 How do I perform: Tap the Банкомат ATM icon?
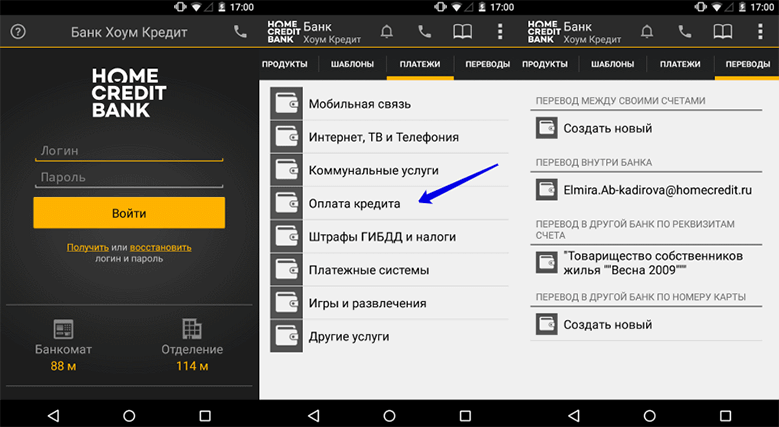pos(63,329)
